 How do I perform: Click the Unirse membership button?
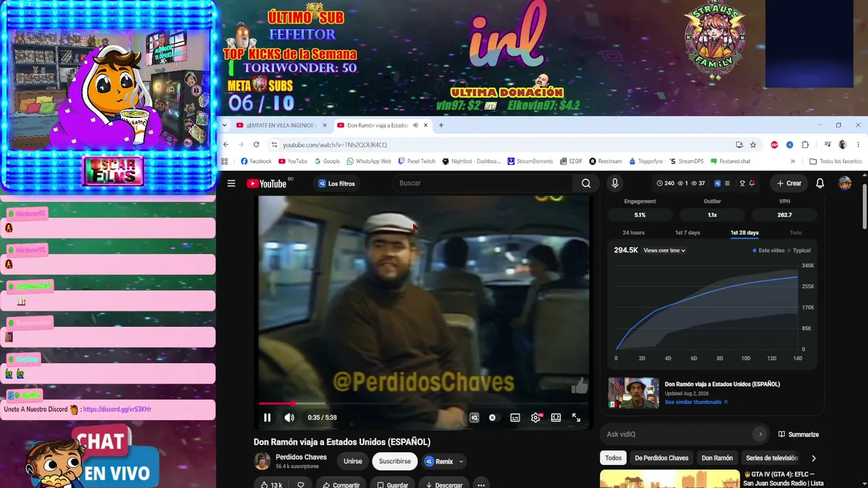tap(353, 462)
